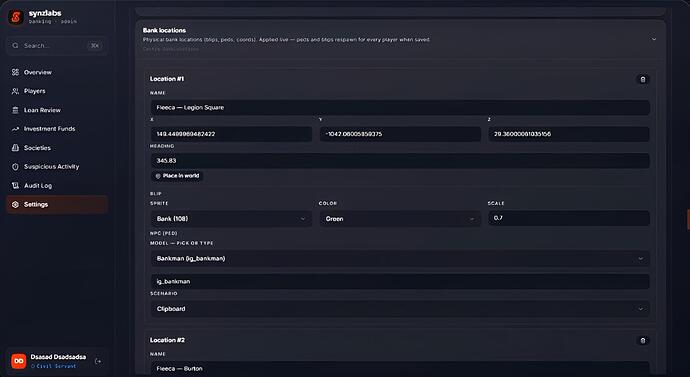
Task: Click the Investment Funds chart icon
Action: point(15,129)
